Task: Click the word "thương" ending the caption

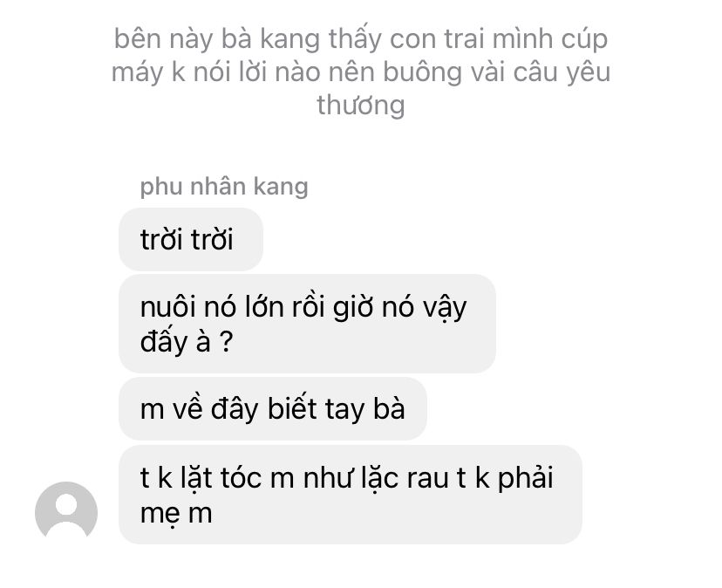Action: [361, 105]
